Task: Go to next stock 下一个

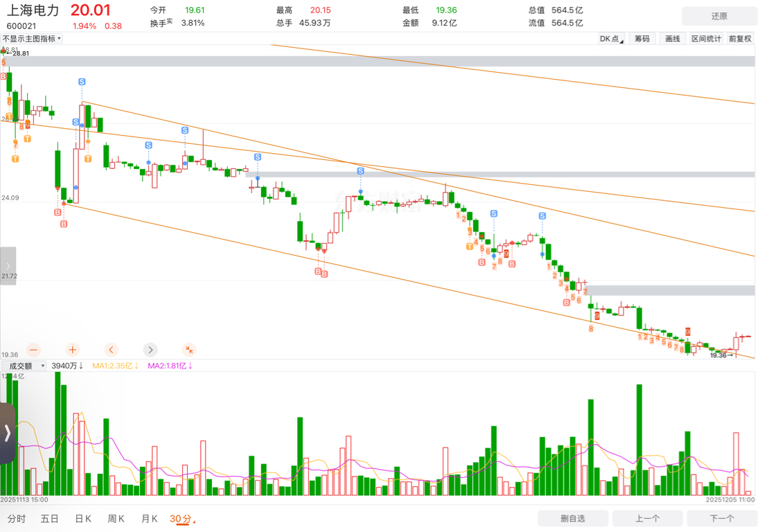Action: click(722, 518)
